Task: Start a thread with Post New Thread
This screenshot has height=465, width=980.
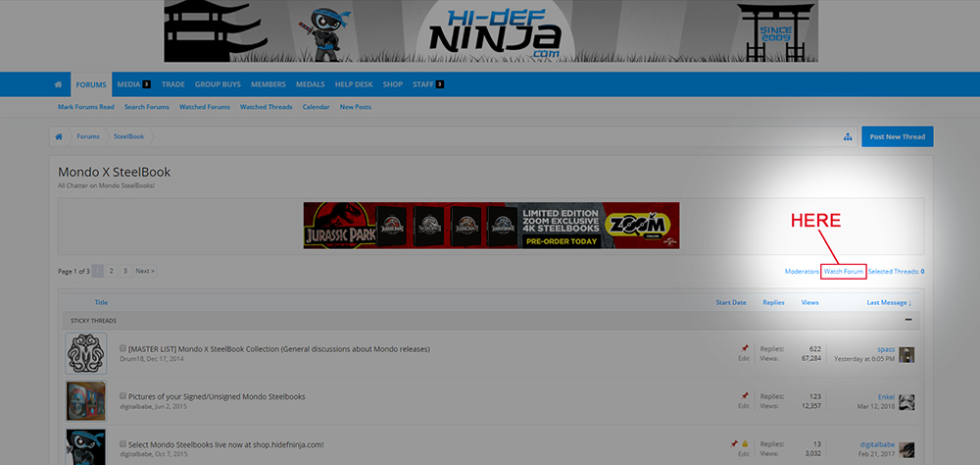Action: 897,136
